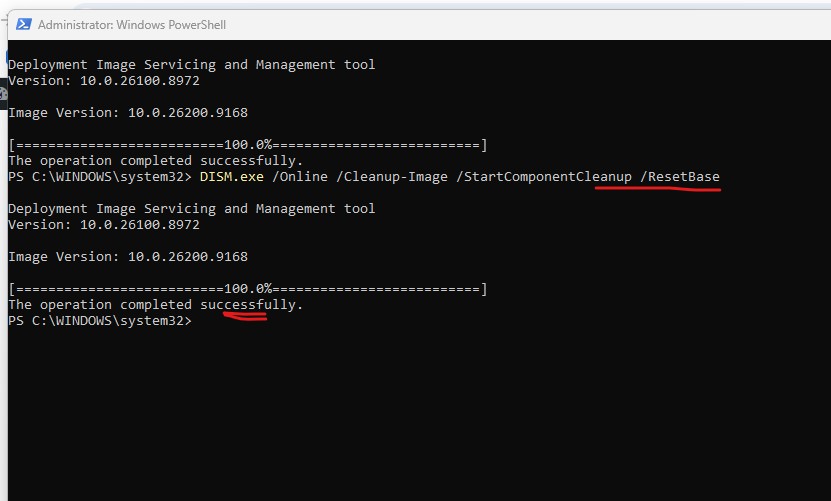Screen dimensions: 831x501
Task: Click the PowerShell icon in the title bar
Action: pyautogui.click(x=23, y=24)
